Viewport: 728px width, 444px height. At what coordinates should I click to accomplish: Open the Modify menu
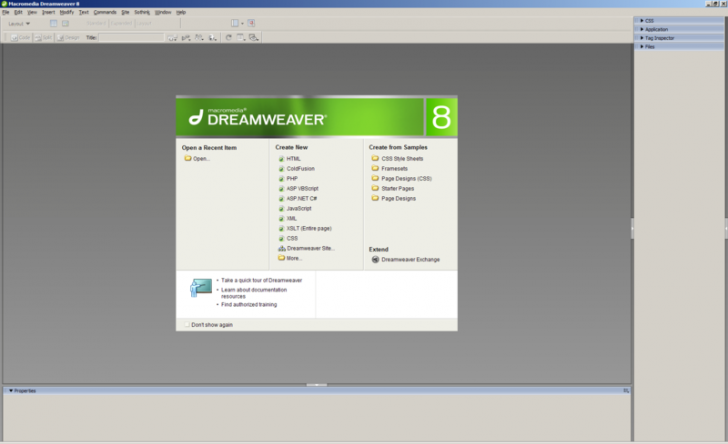point(66,12)
